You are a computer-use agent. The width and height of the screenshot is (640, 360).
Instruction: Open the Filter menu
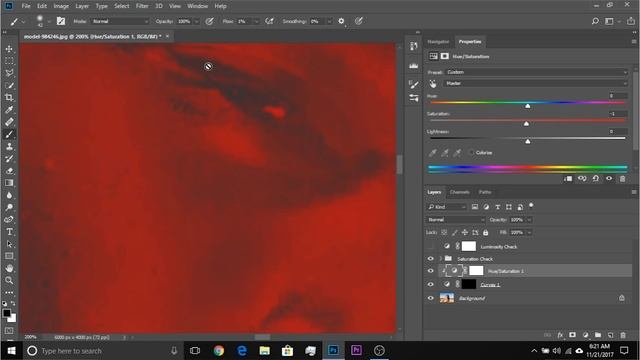click(142, 6)
